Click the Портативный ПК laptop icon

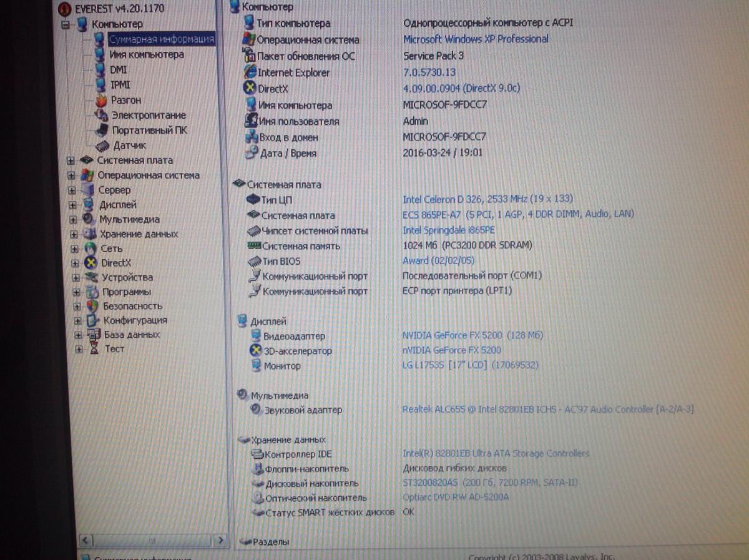coord(102,130)
